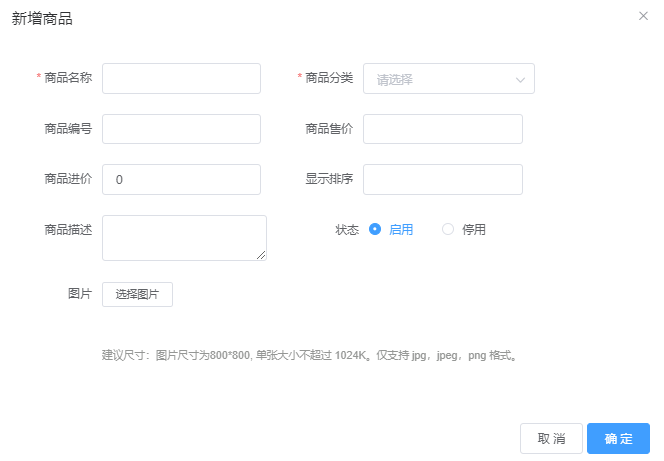
Task: Click the 商品名称 required field label
Action: point(68,78)
